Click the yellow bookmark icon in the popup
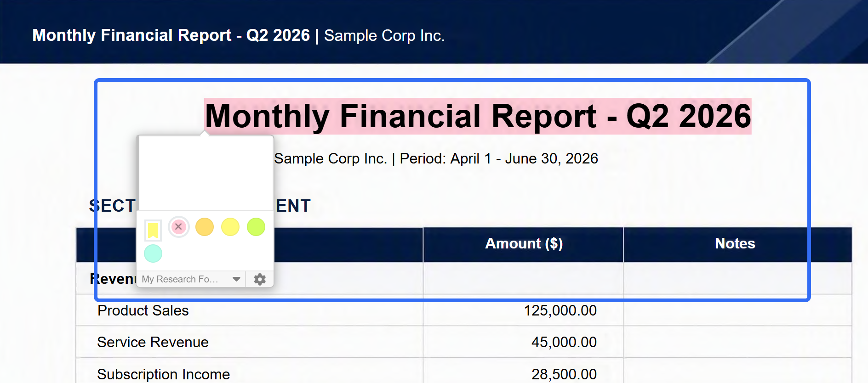 click(153, 230)
